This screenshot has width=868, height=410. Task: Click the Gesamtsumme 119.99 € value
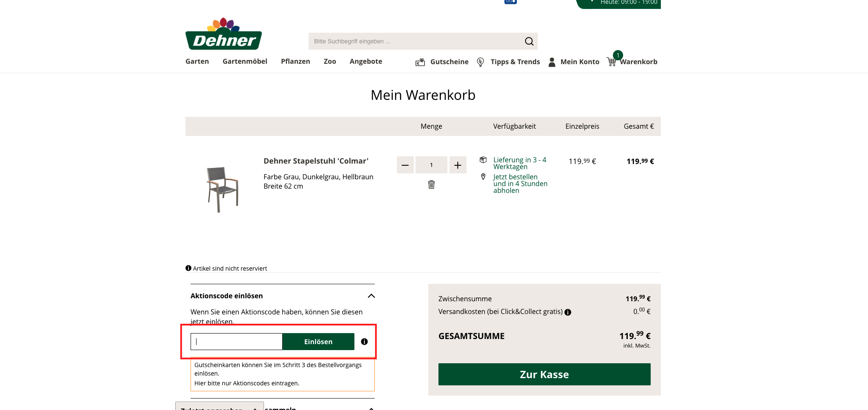click(635, 336)
